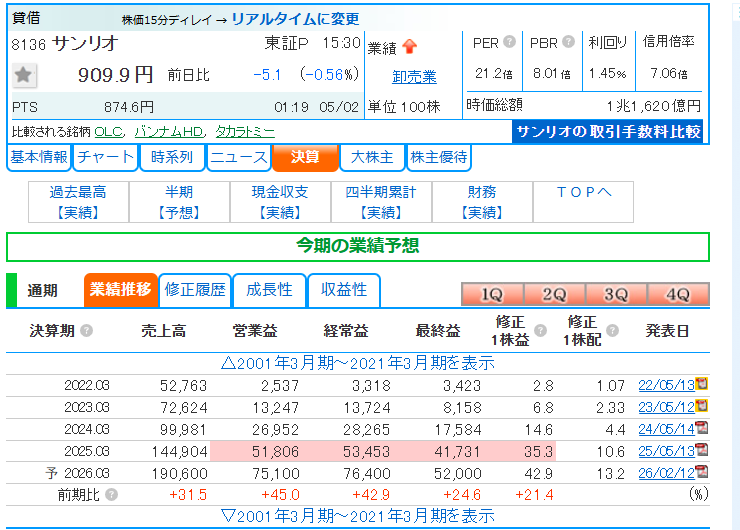Open the 22/05/13 announcement date link
The image size is (740, 530).
(666, 386)
